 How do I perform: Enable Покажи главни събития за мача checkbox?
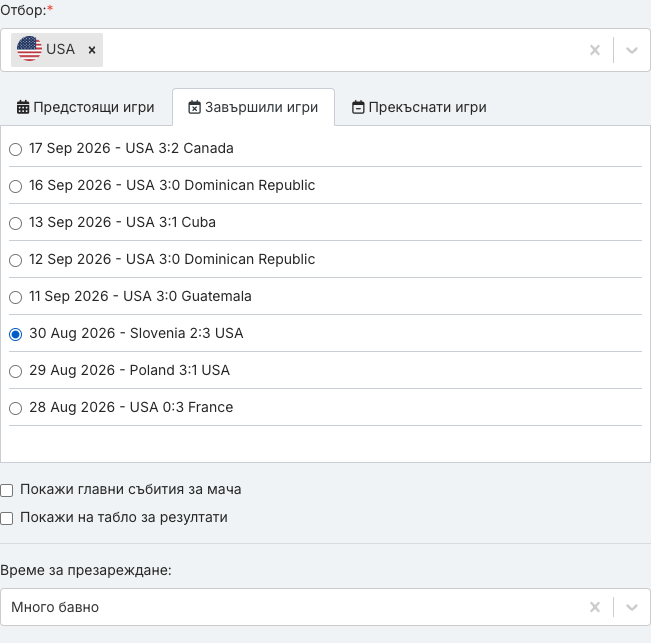(6, 490)
